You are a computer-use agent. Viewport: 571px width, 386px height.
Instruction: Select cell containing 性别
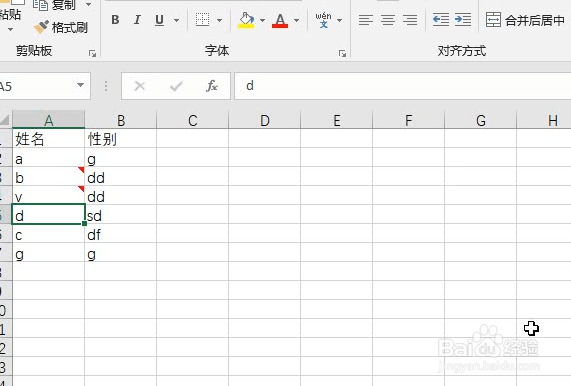click(x=121, y=138)
